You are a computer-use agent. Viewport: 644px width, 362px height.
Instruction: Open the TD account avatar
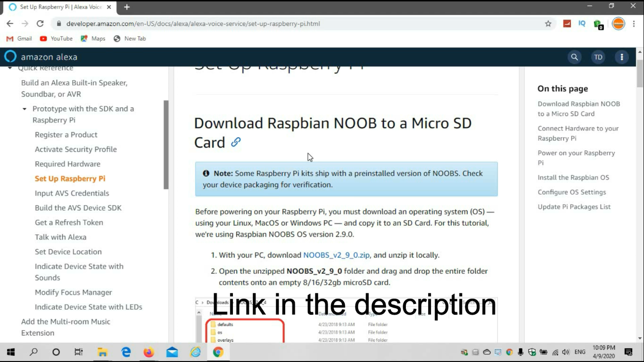point(598,57)
